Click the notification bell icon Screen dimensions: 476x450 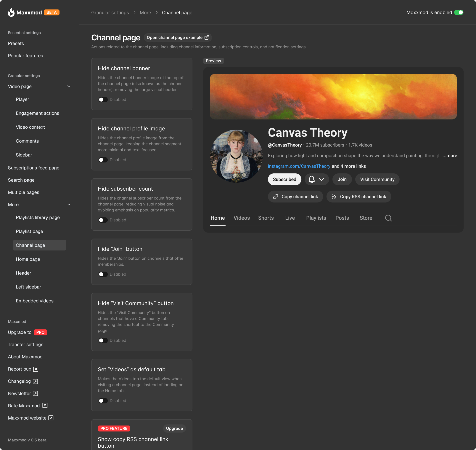point(311,179)
